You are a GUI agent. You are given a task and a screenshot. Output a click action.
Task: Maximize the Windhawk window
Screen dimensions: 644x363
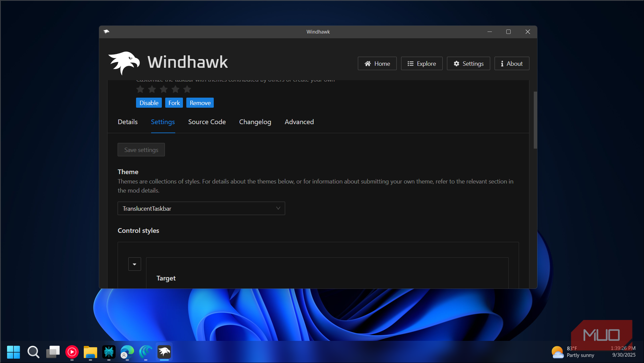click(508, 32)
